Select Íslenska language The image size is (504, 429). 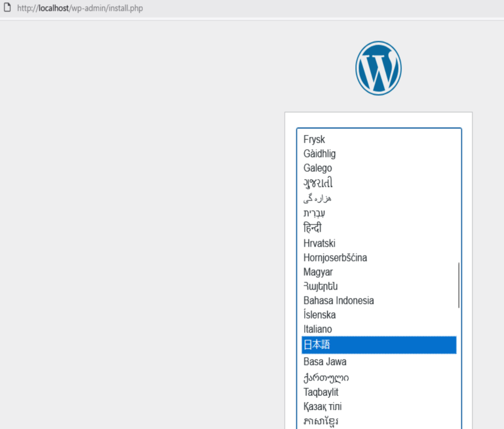coord(319,315)
